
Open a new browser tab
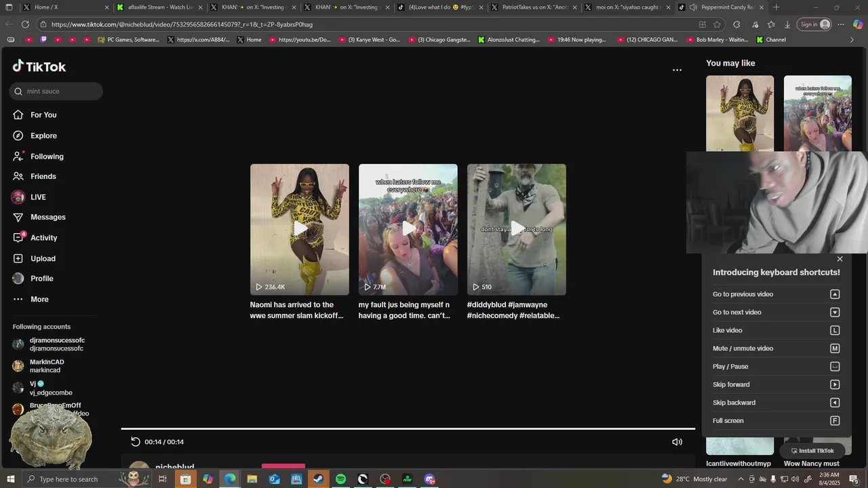[x=776, y=7]
